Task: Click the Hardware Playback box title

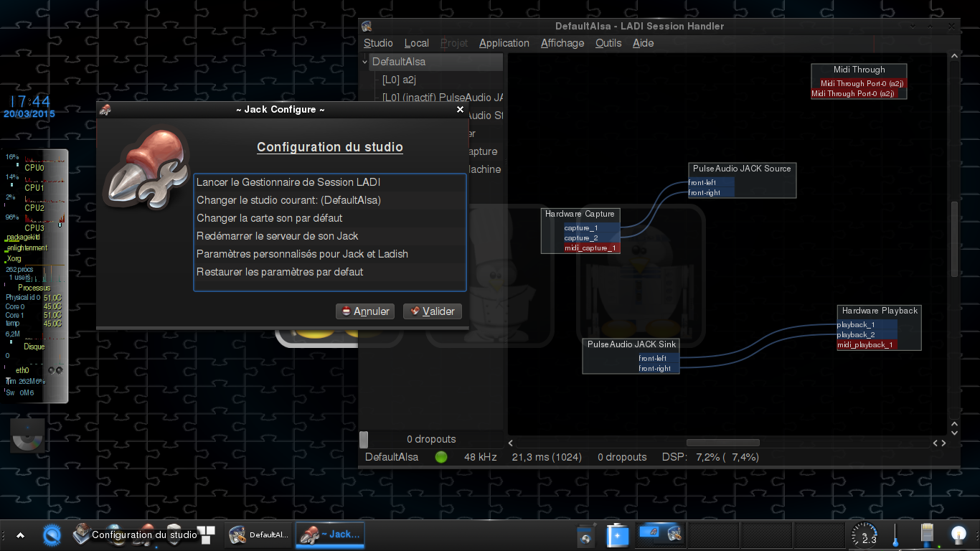Action: pyautogui.click(x=880, y=311)
